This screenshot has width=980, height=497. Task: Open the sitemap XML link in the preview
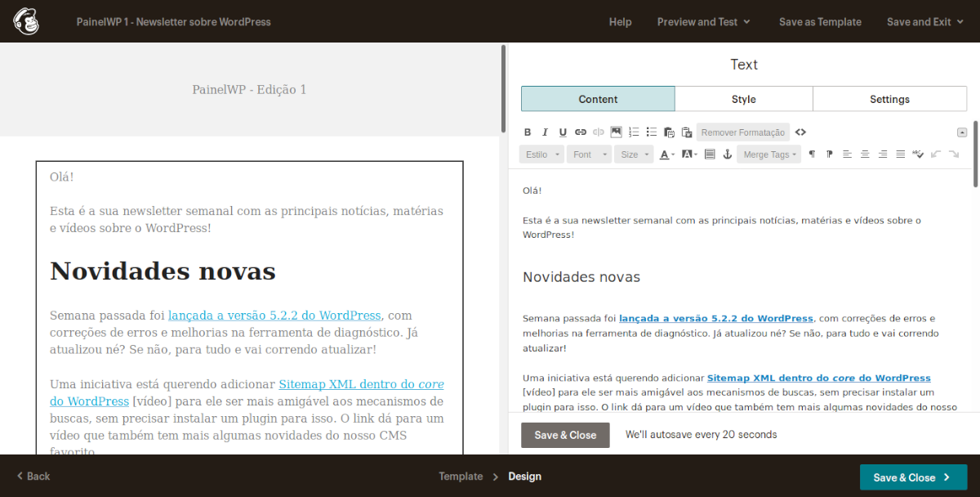[361, 384]
